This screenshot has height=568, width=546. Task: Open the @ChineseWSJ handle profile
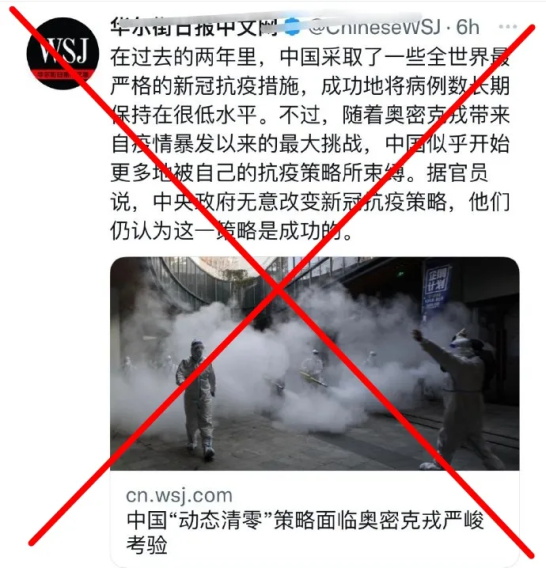[374, 27]
